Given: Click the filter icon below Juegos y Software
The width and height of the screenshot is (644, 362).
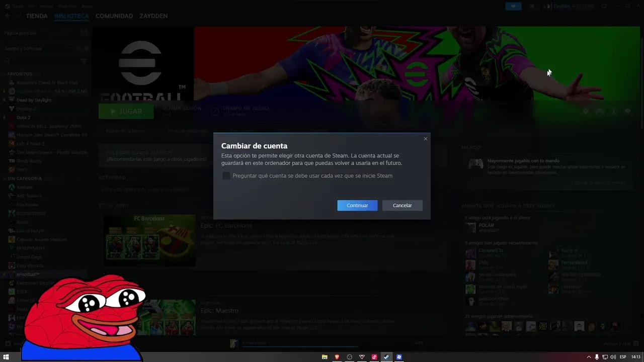Looking at the screenshot, I should 84,60.
